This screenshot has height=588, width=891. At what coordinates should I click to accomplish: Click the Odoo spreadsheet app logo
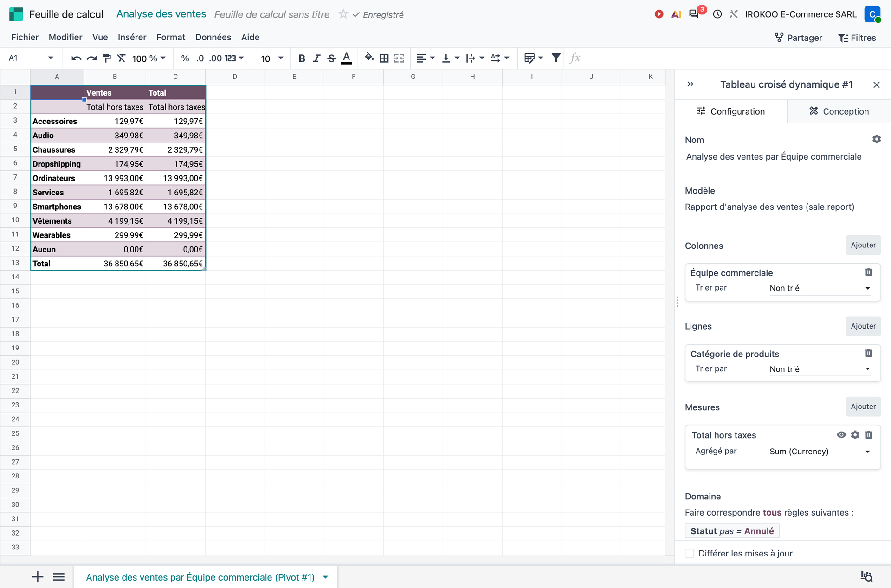(x=16, y=14)
